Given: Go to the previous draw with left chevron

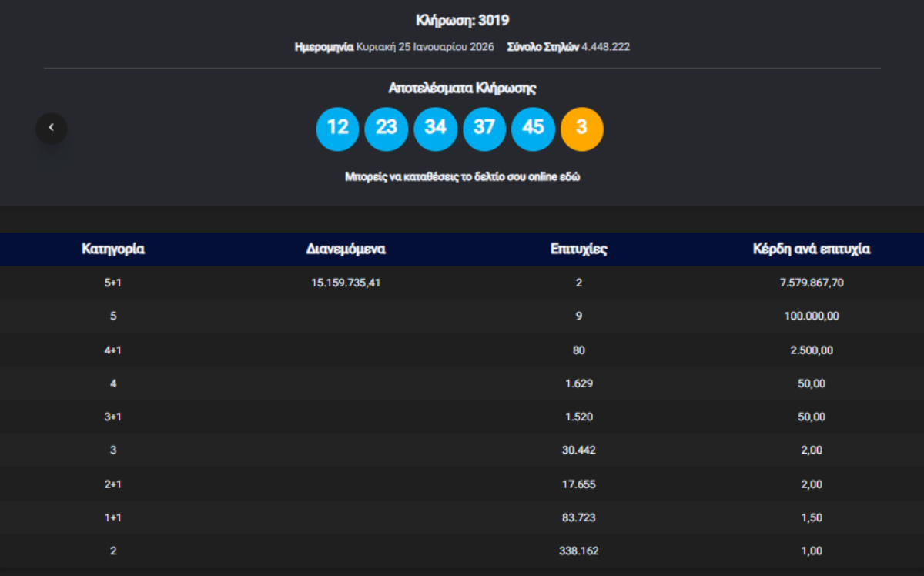Looking at the screenshot, I should (x=52, y=128).
